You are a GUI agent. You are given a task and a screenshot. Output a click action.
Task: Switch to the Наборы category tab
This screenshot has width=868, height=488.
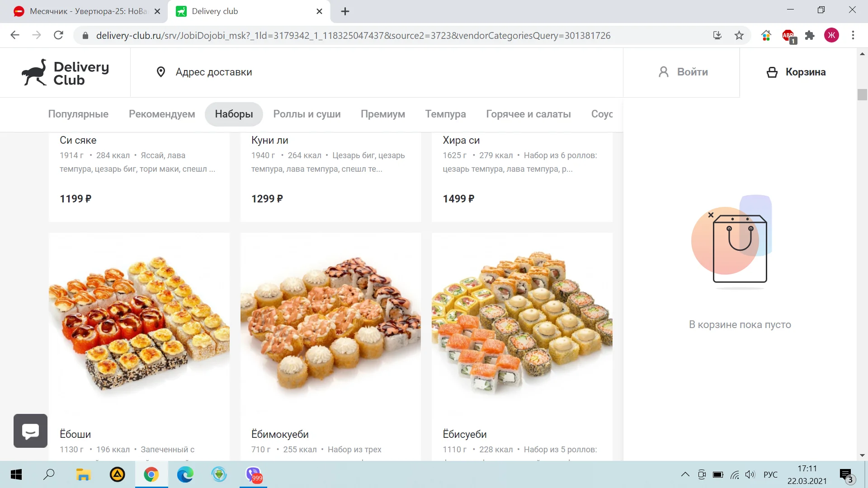click(234, 114)
